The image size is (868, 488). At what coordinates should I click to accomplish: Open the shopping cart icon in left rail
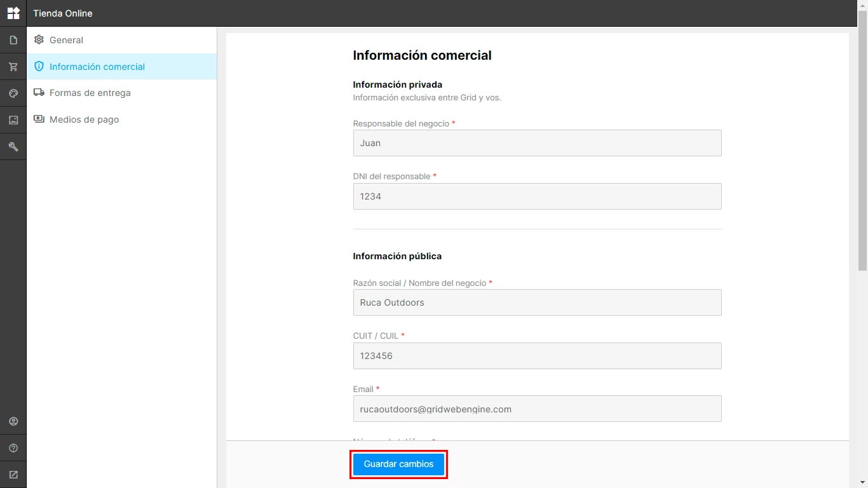point(13,67)
